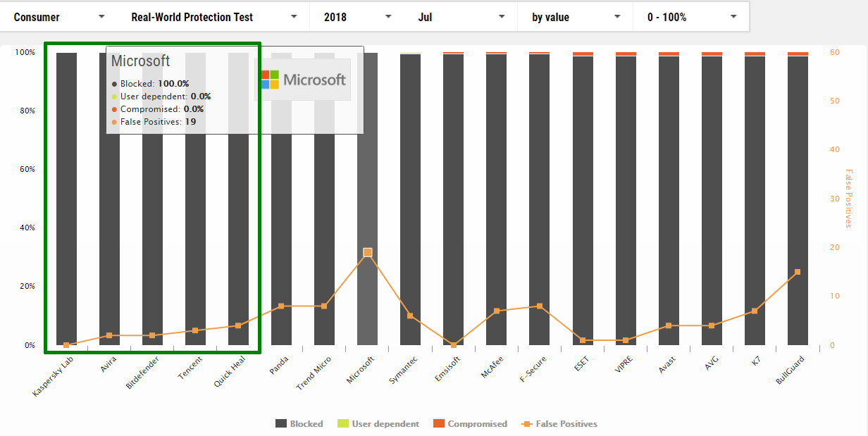868x436 pixels.
Task: Click the McAfee axis label
Action: [493, 366]
